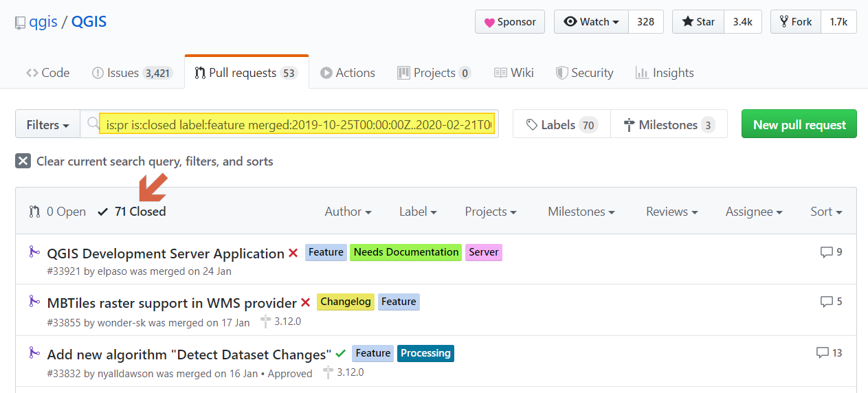Image resolution: width=868 pixels, height=393 pixels.
Task: Open the Insights tab
Action: click(664, 73)
